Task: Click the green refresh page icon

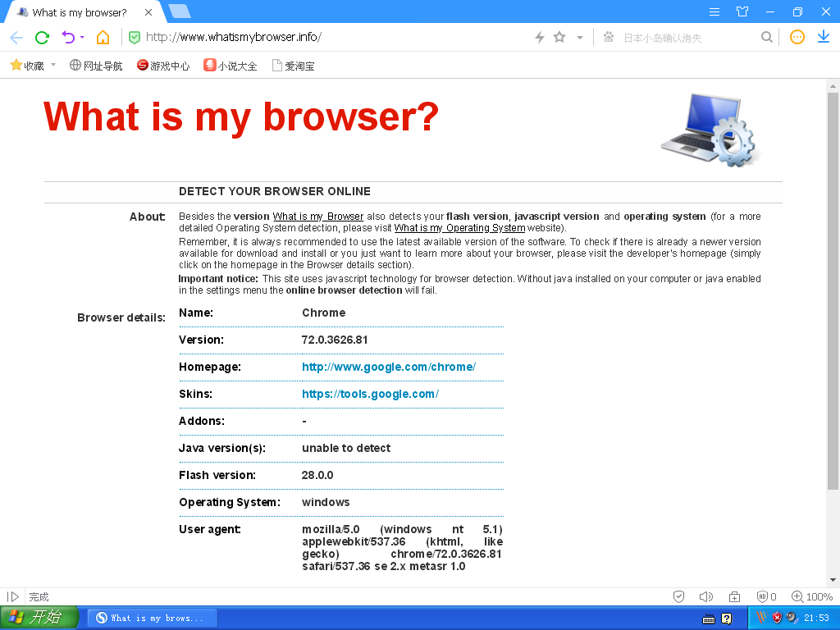Action: pos(42,37)
